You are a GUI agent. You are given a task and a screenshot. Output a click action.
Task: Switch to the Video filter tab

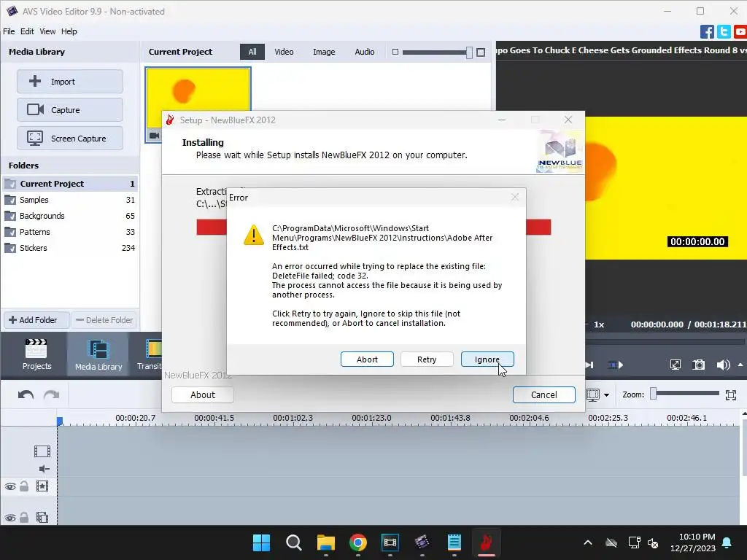click(284, 52)
